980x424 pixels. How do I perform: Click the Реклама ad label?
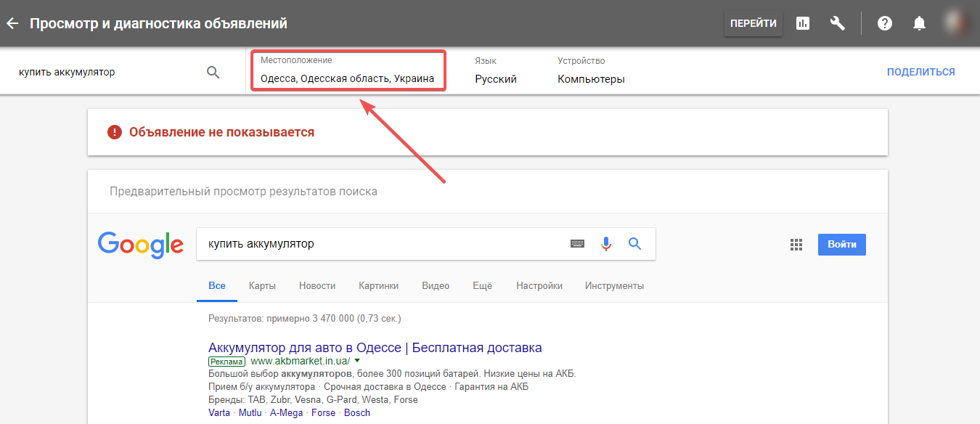[x=226, y=361]
